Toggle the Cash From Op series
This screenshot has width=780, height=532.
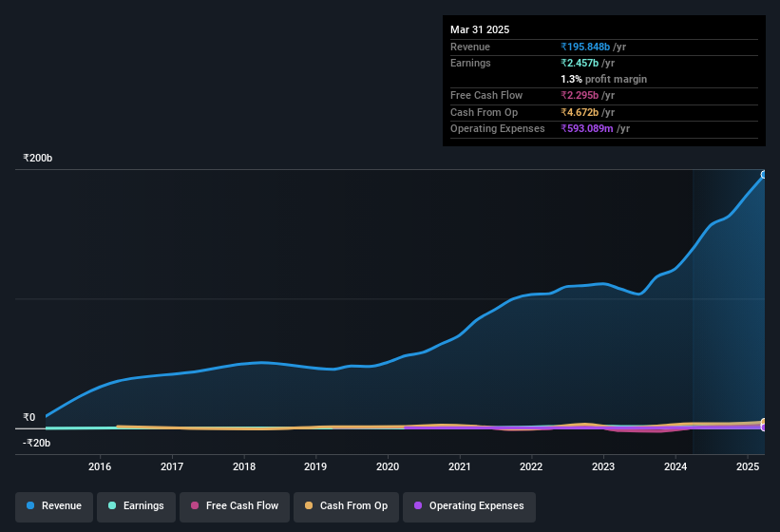pyautogui.click(x=346, y=506)
